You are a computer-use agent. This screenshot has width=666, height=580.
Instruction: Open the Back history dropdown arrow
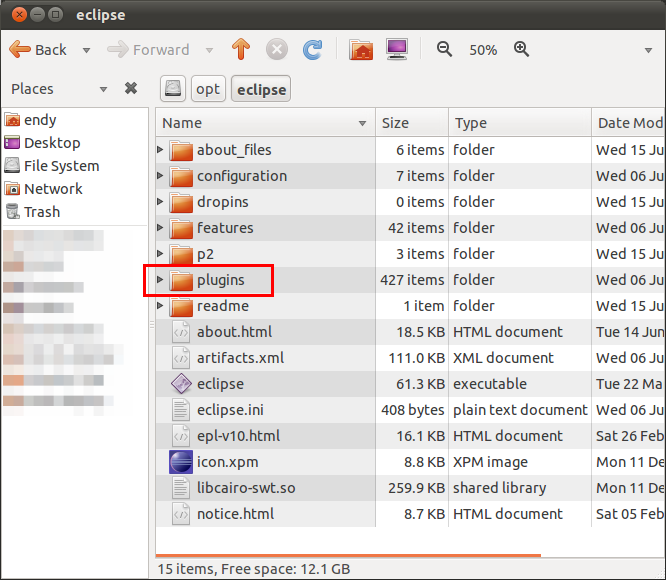86,50
